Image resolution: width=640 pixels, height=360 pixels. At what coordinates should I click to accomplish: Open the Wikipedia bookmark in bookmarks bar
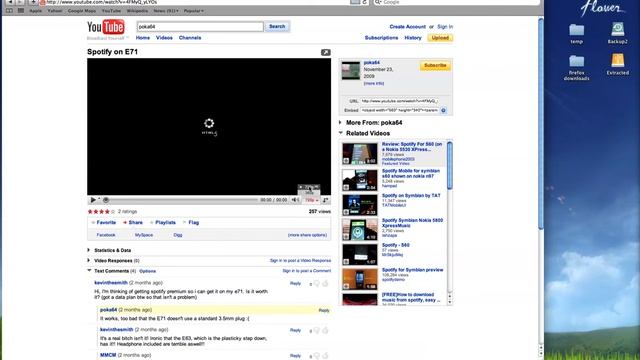(137, 11)
